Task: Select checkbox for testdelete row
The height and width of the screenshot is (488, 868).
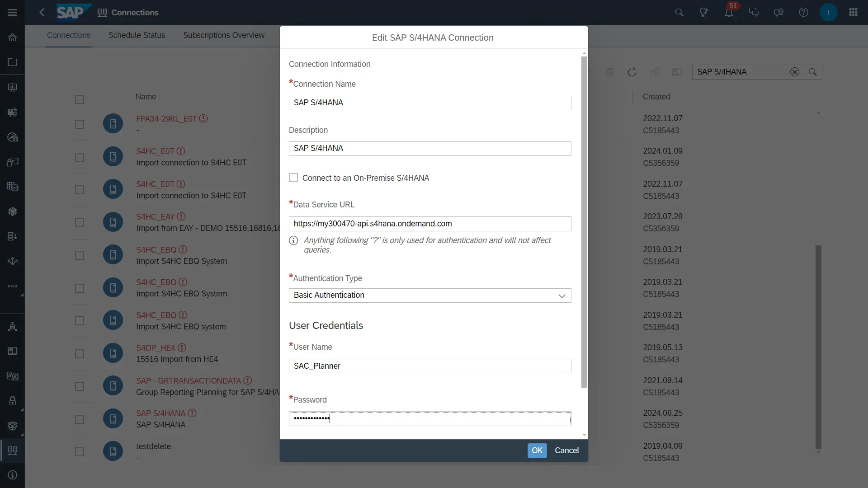Action: (80, 452)
